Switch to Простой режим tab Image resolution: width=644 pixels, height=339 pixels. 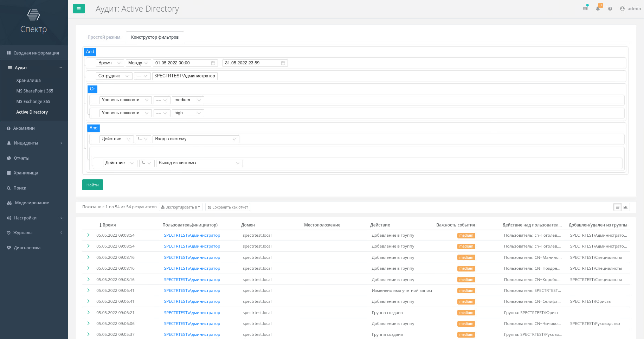click(x=104, y=37)
